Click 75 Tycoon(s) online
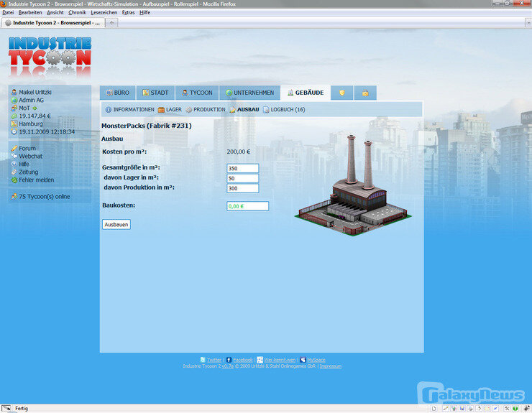This screenshot has width=532, height=413. pos(44,196)
